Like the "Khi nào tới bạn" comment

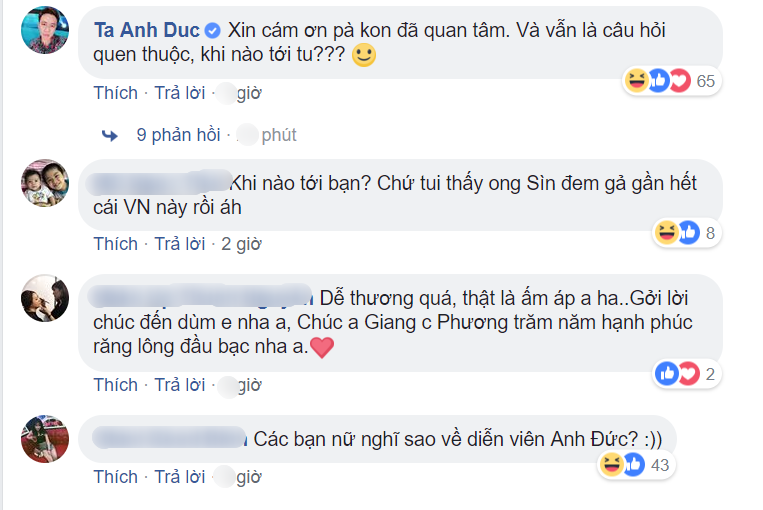pyautogui.click(x=115, y=244)
